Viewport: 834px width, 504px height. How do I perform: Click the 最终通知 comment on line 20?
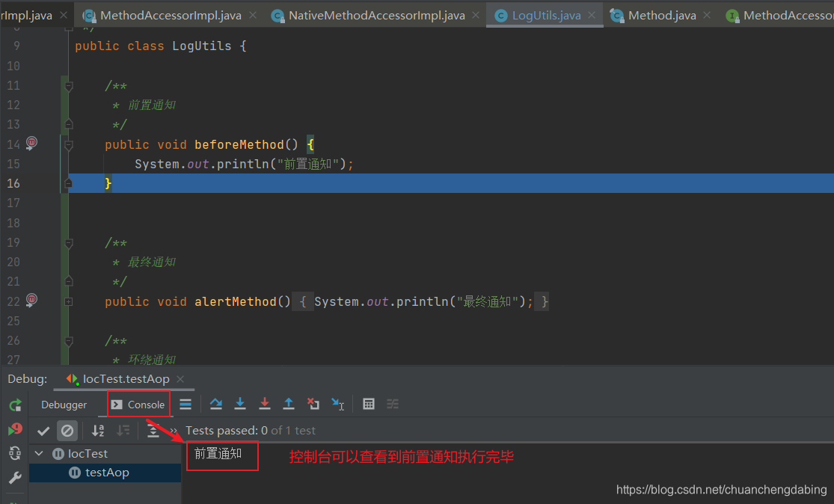point(152,262)
